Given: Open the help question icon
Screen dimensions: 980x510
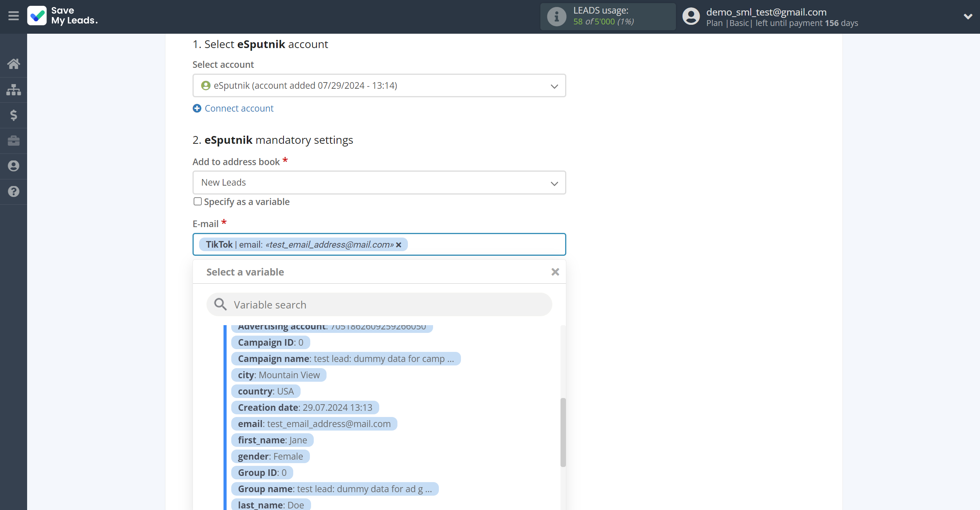Looking at the screenshot, I should (14, 191).
